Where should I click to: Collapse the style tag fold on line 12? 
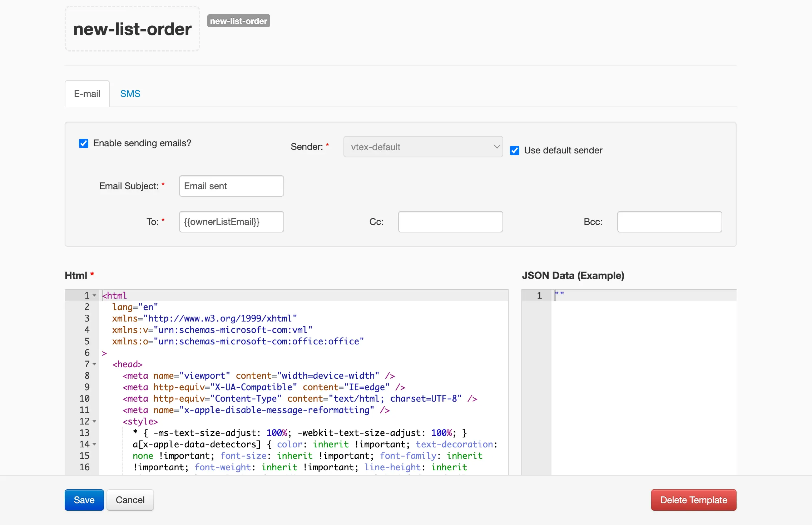tap(94, 421)
